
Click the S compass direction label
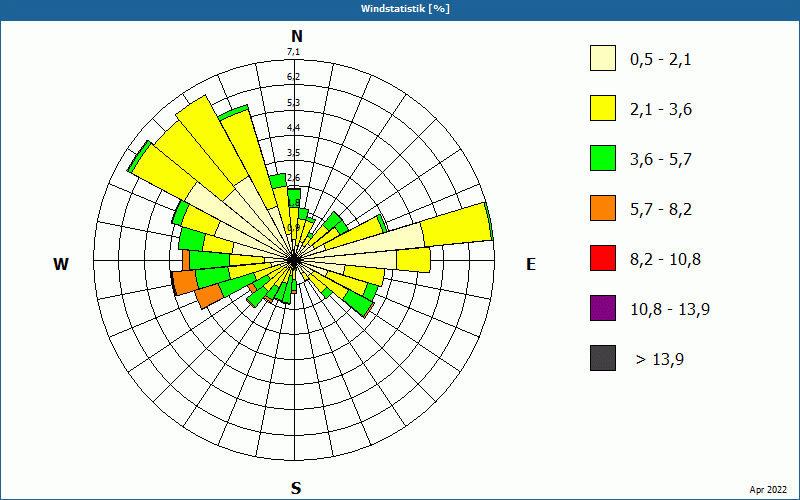[x=296, y=488]
